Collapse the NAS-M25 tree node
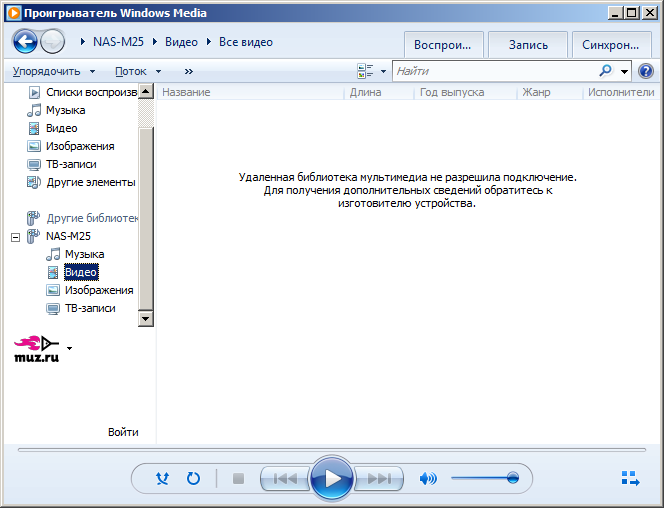Screen dimensions: 664x508 [x=16, y=237]
